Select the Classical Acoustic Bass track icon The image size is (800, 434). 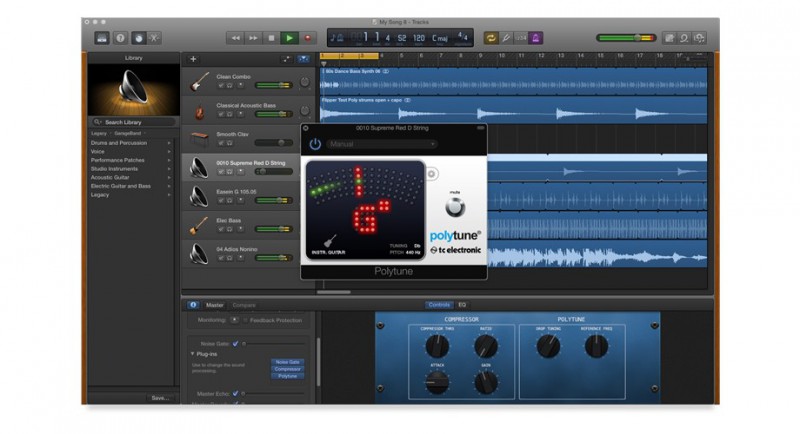coord(199,111)
